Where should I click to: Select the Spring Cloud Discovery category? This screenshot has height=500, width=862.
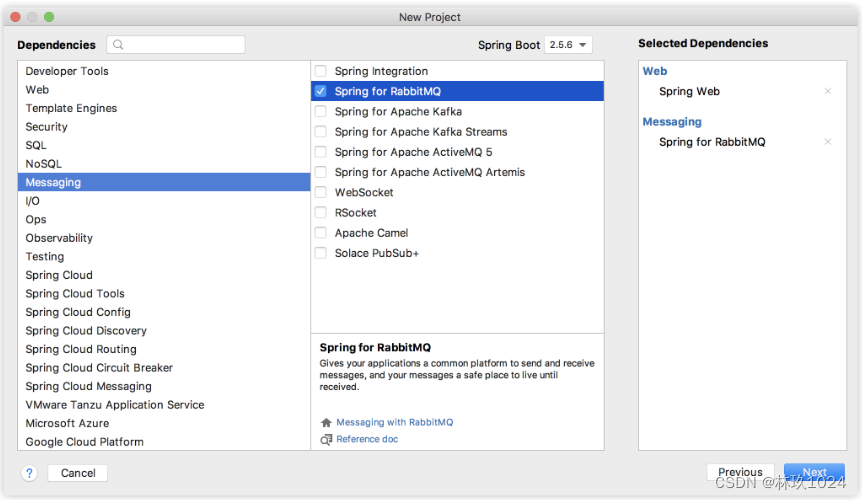(x=164, y=331)
